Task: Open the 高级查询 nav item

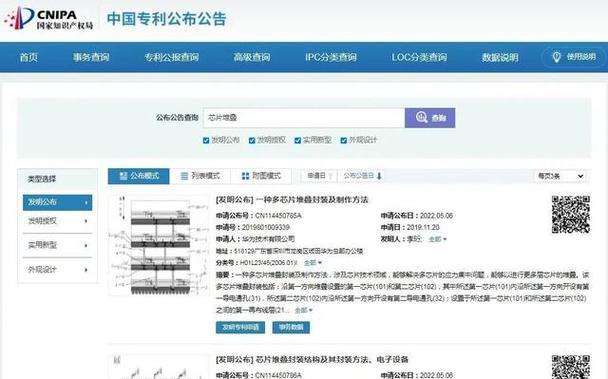Action: [x=252, y=57]
